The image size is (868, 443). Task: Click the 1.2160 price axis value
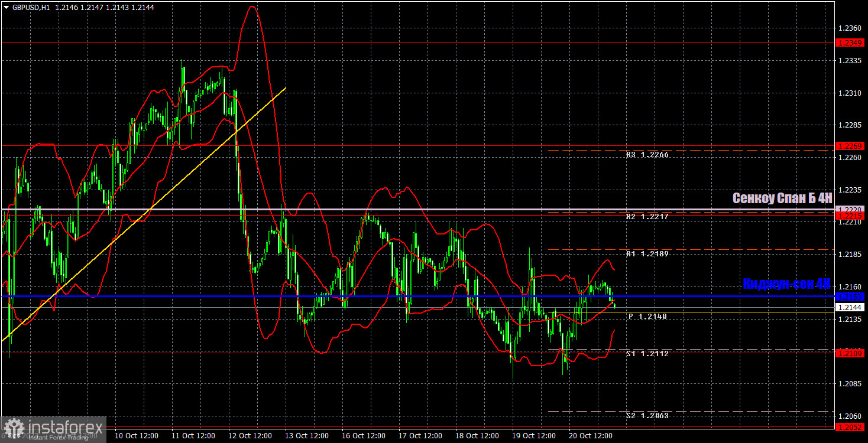click(x=849, y=287)
